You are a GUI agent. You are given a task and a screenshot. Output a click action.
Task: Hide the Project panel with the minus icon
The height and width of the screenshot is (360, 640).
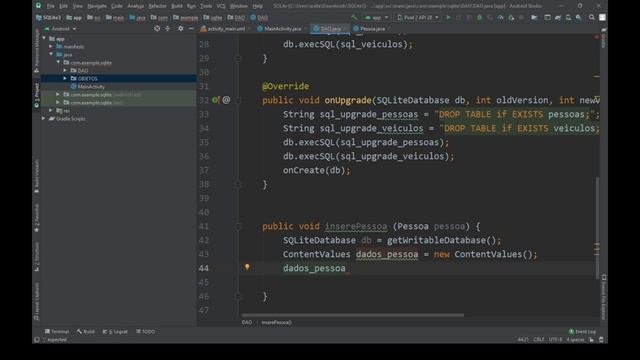coord(191,29)
